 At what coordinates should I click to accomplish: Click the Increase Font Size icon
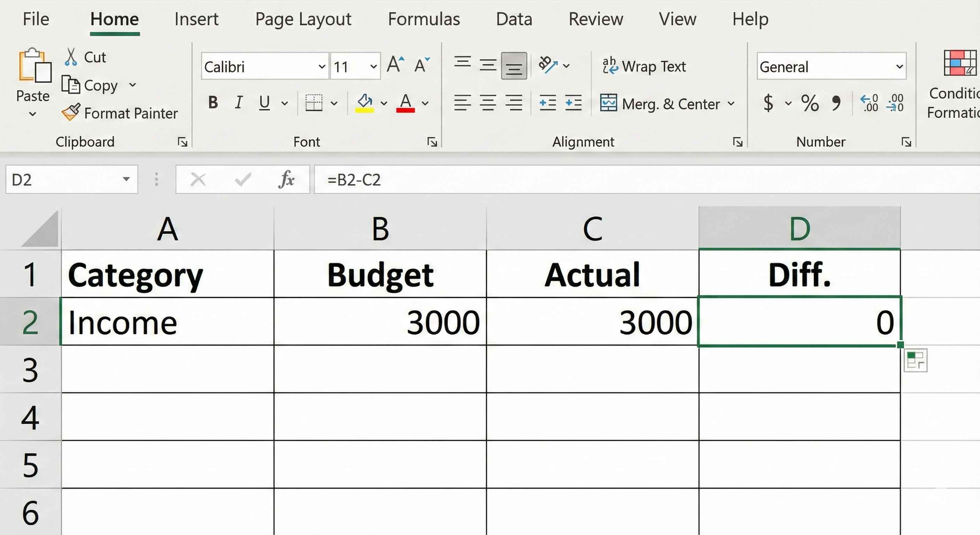tap(395, 65)
